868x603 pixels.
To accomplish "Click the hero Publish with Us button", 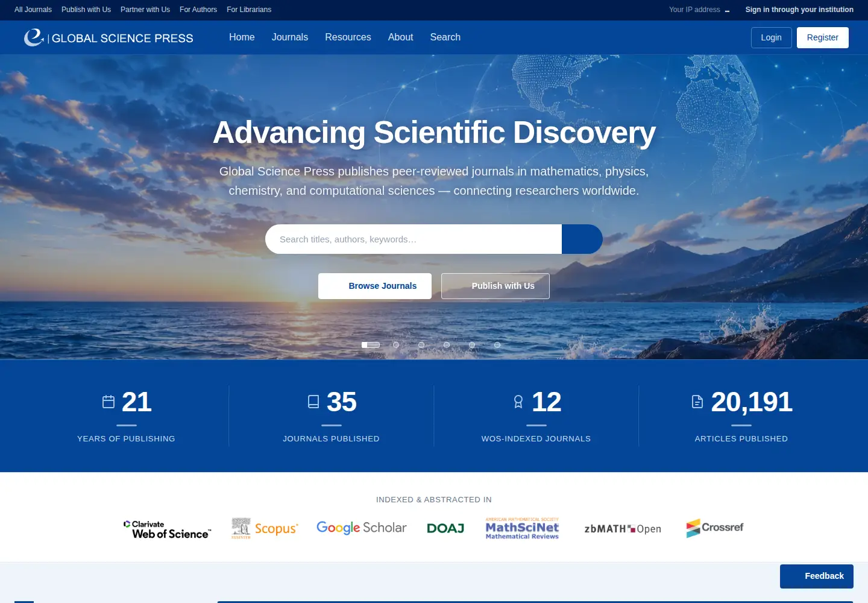I will 495,286.
